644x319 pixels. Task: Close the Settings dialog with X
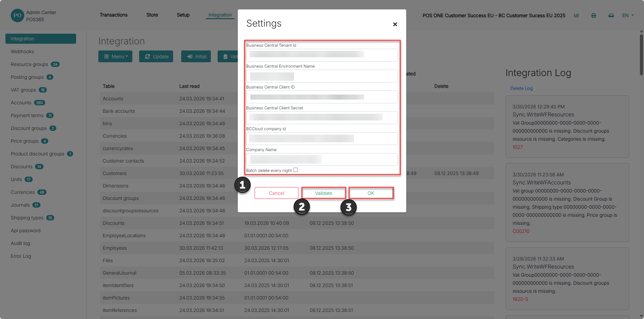(395, 24)
